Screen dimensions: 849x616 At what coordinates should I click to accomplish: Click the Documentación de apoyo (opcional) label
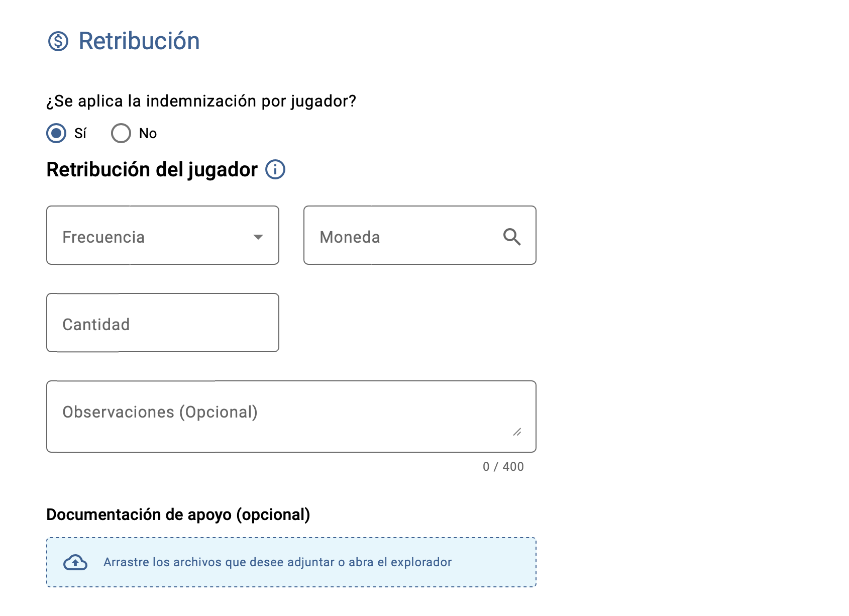click(178, 515)
